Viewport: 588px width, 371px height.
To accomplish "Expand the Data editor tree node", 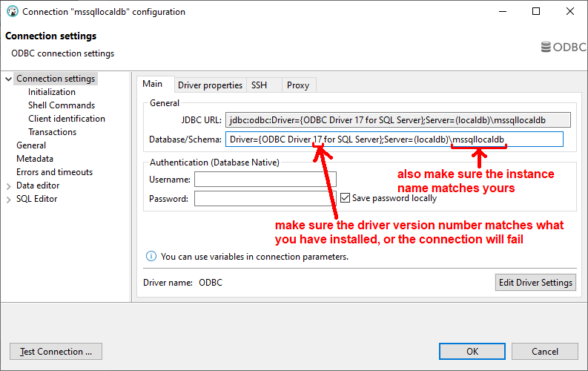I will [9, 186].
